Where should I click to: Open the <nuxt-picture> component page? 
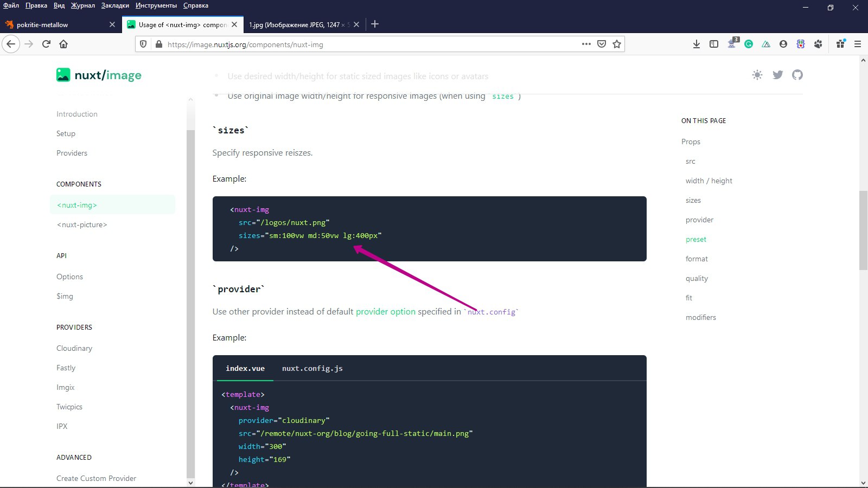click(x=82, y=224)
